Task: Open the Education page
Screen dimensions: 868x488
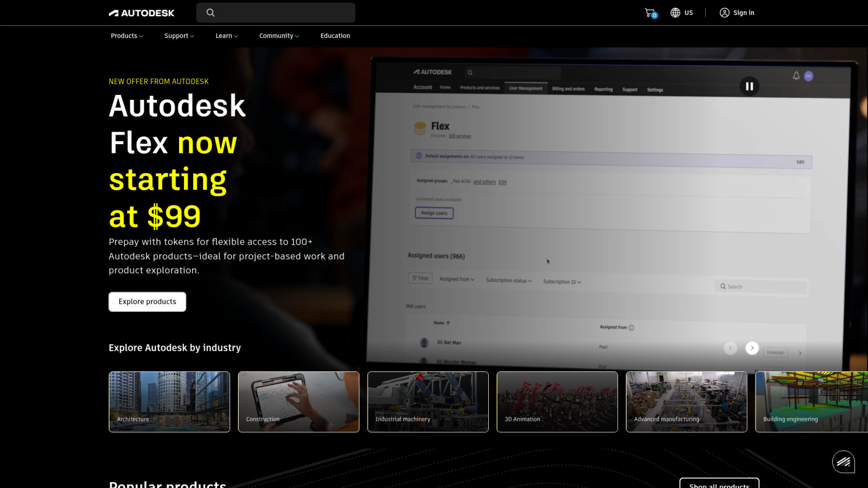Action: click(x=335, y=36)
